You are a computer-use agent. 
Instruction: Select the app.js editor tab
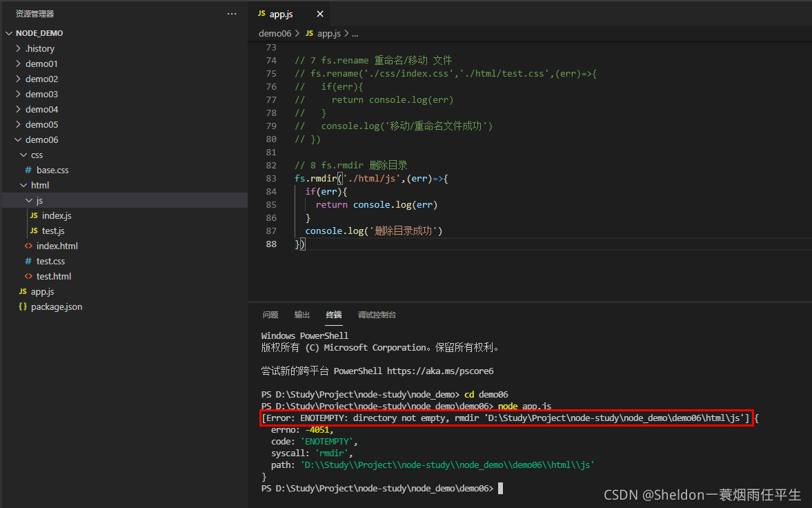[288, 14]
